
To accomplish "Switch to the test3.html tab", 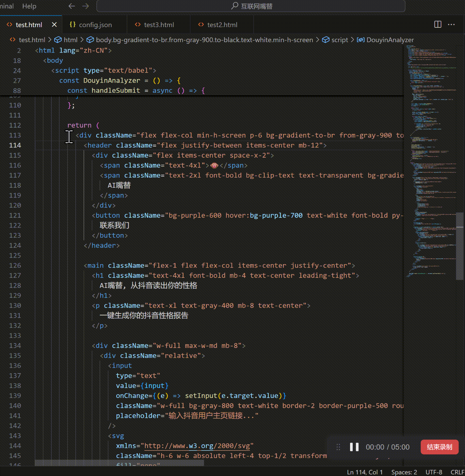I will coord(159,25).
